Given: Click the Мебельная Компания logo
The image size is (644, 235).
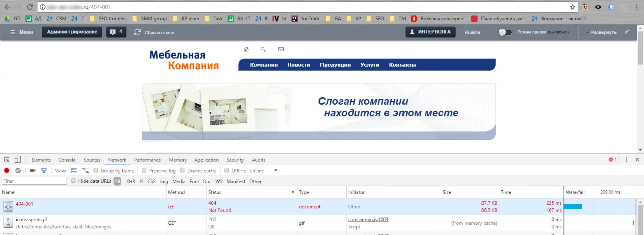Looking at the screenshot, I should (184, 60).
